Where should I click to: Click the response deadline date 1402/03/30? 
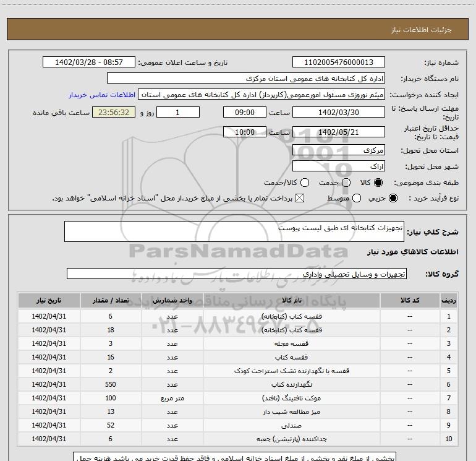point(339,113)
